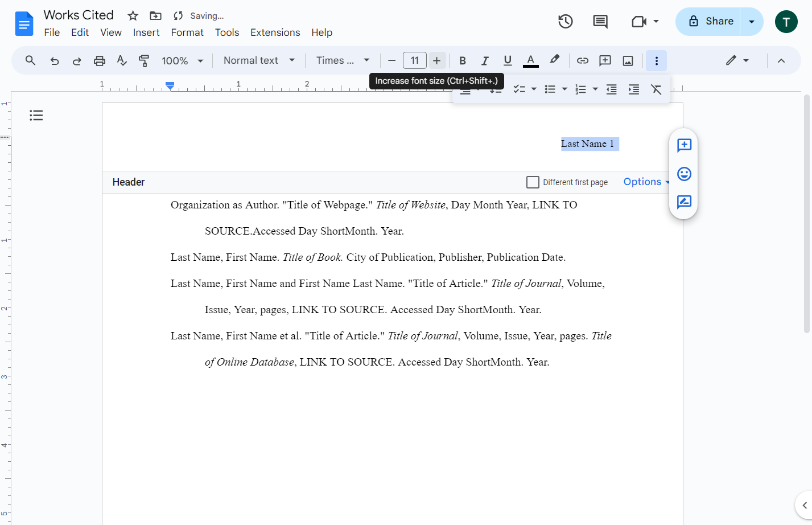This screenshot has width=812, height=525.
Task: Show the document outline
Action: pyautogui.click(x=36, y=116)
